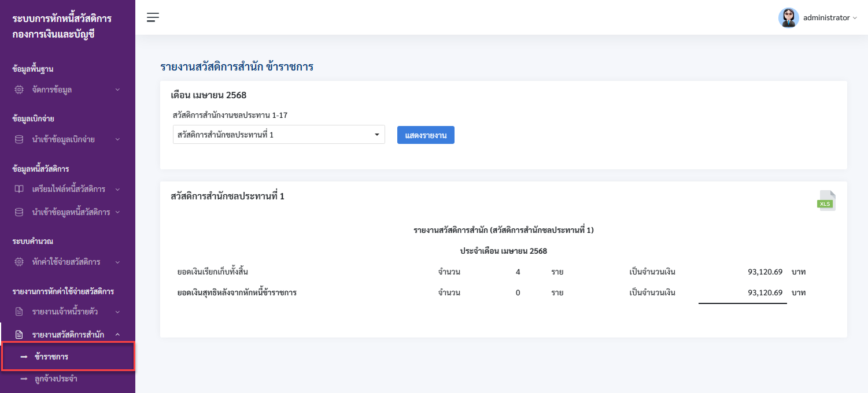
Task: Open the เตรียมไฟล์หนี้สวัสดิการ sidebar menu
Action: 68,189
